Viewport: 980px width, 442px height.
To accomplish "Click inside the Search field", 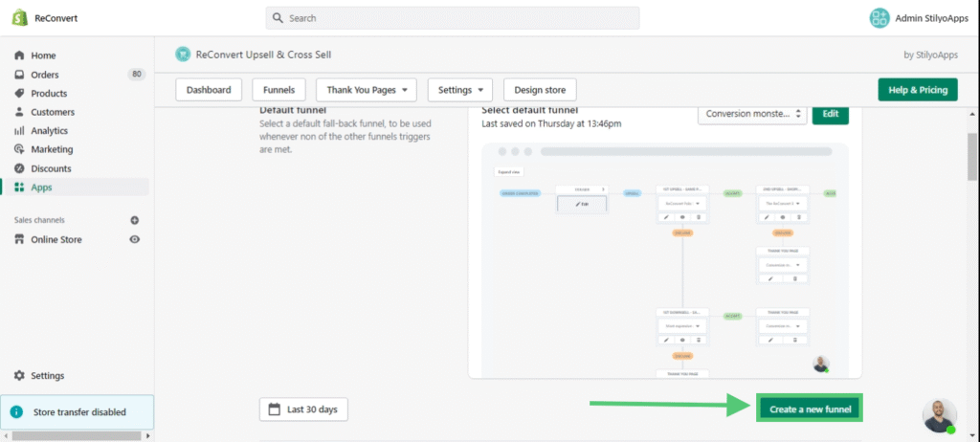I will 453,18.
